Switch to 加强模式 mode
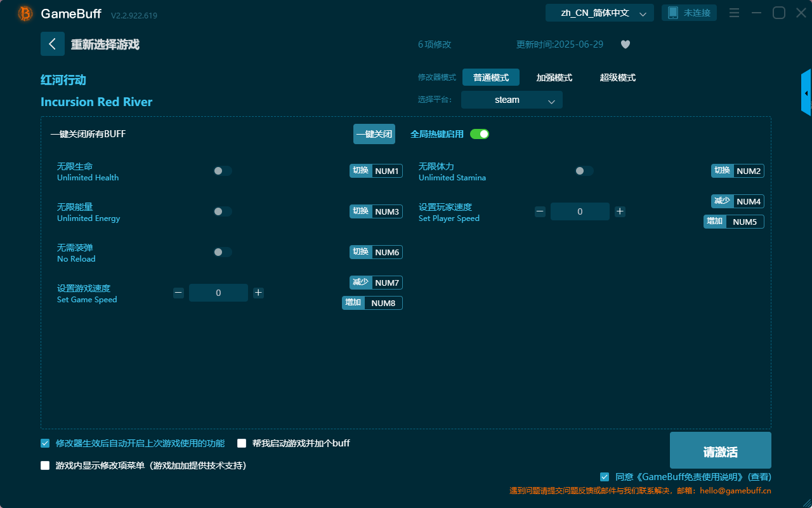 coord(554,77)
